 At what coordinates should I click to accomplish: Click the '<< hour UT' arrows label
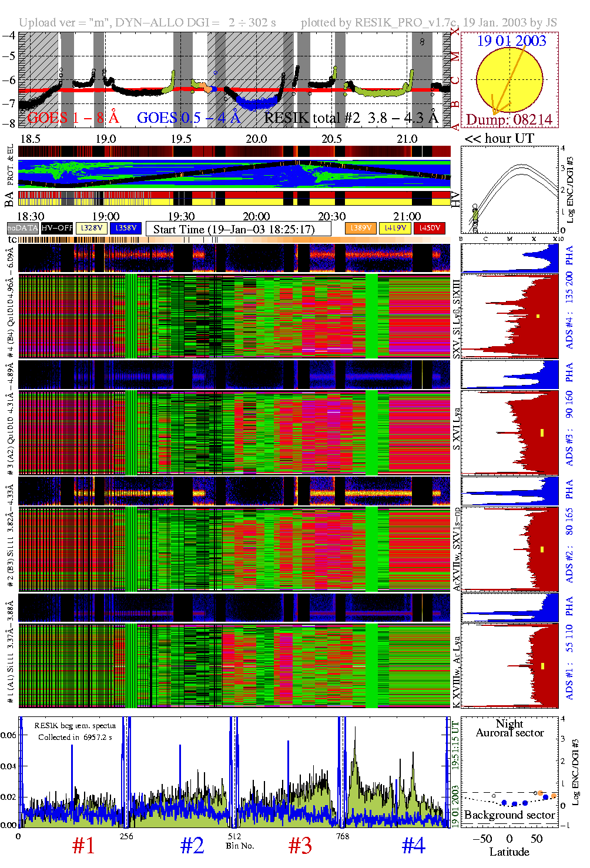pos(499,139)
